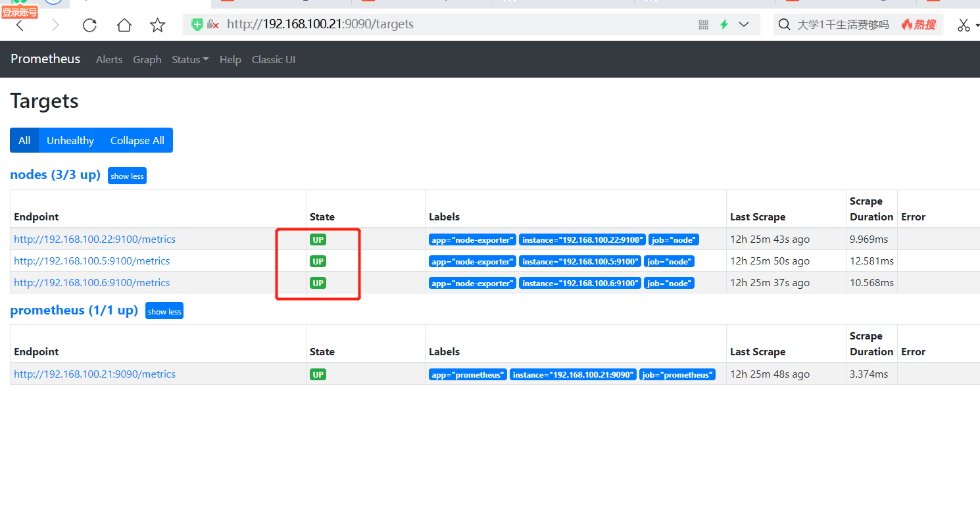This screenshot has height=525, width=980.
Task: Click UP badge for 192.168.100.21:9090 target
Action: (318, 374)
